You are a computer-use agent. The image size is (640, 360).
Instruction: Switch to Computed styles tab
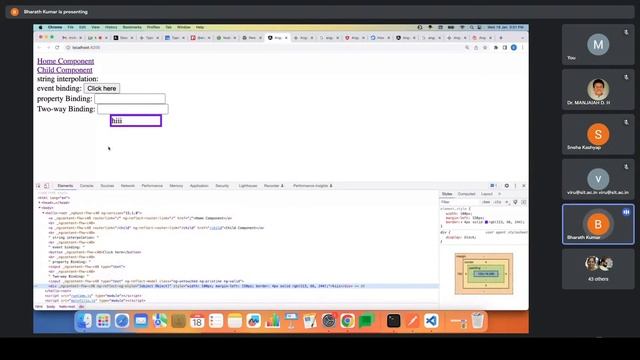(x=467, y=194)
